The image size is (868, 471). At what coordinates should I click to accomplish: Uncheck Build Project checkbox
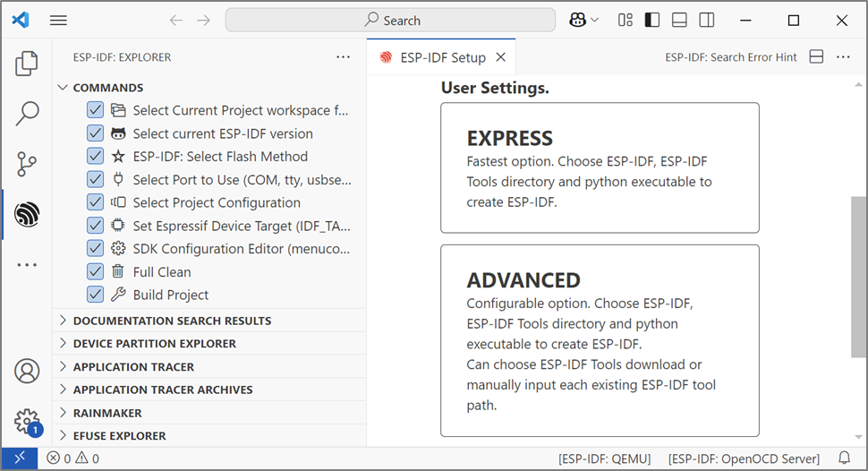point(95,295)
